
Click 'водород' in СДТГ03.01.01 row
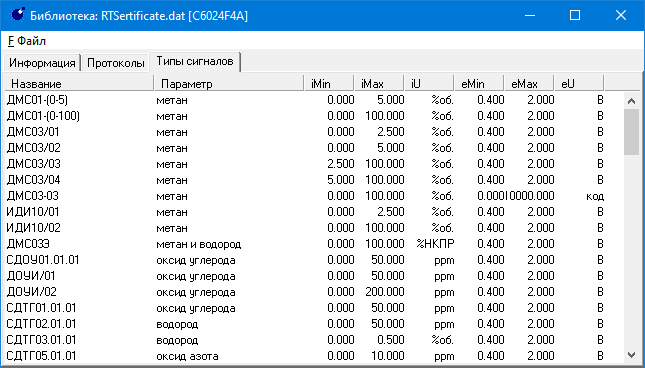[177, 340]
